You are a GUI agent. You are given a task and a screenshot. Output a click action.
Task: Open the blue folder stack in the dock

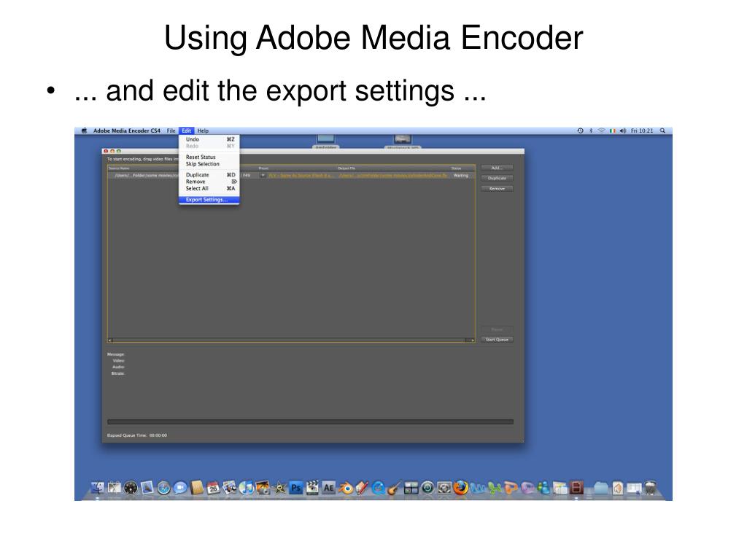(601, 488)
